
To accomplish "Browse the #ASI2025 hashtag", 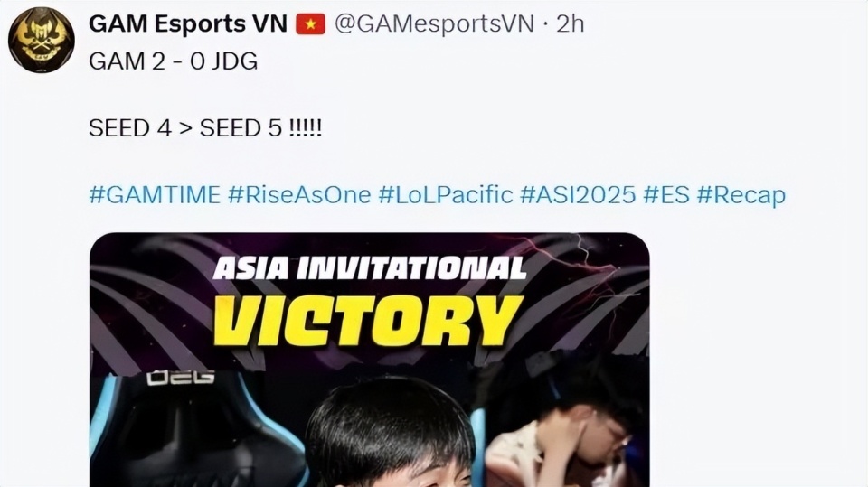I will (x=578, y=195).
